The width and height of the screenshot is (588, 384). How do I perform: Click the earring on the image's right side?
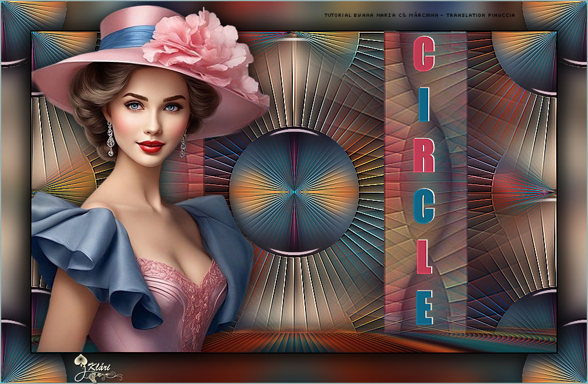coord(183,145)
